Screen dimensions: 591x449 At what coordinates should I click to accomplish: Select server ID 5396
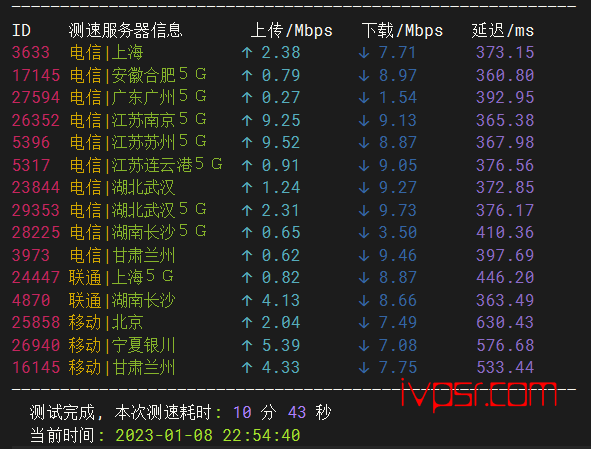(x=31, y=142)
